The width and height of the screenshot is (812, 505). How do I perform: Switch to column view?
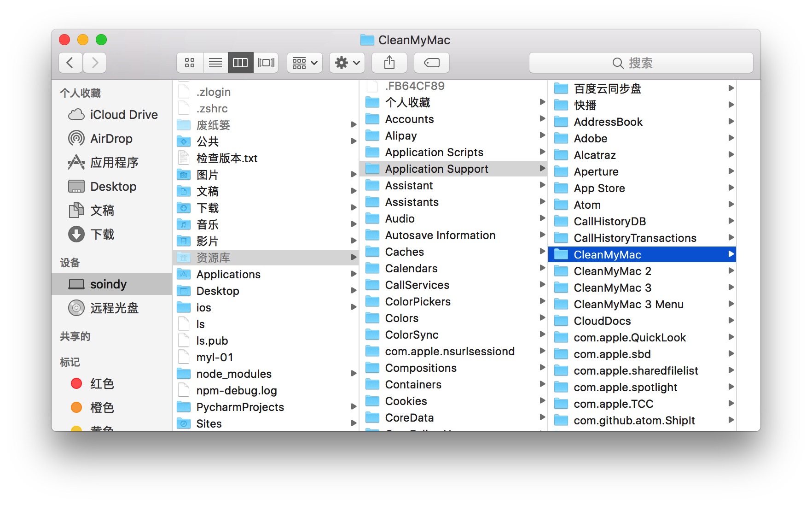[240, 63]
